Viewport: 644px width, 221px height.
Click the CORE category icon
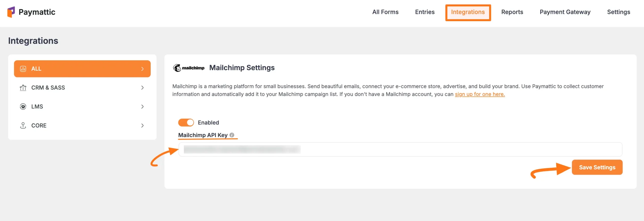23,125
